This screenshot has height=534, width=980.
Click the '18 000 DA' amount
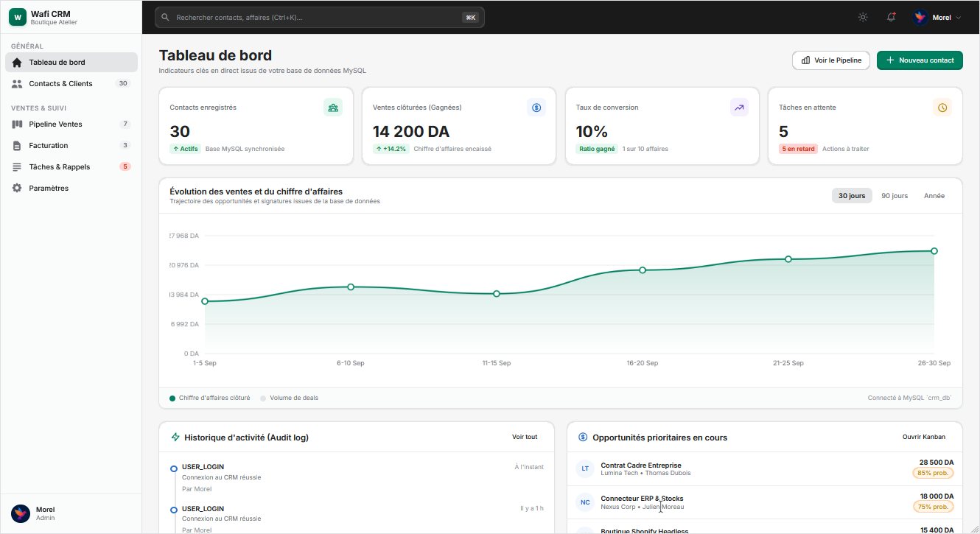[937, 496]
